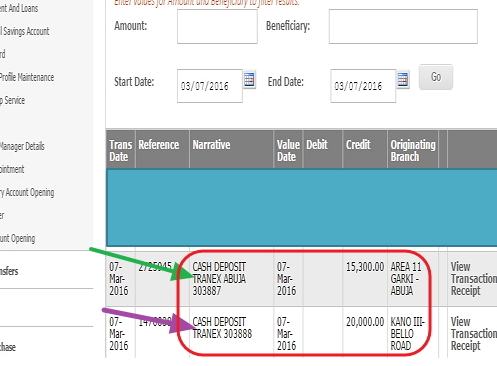This screenshot has height=366, width=497.
Task: Open the Start Date calendar picker icon
Action: pyautogui.click(x=249, y=80)
